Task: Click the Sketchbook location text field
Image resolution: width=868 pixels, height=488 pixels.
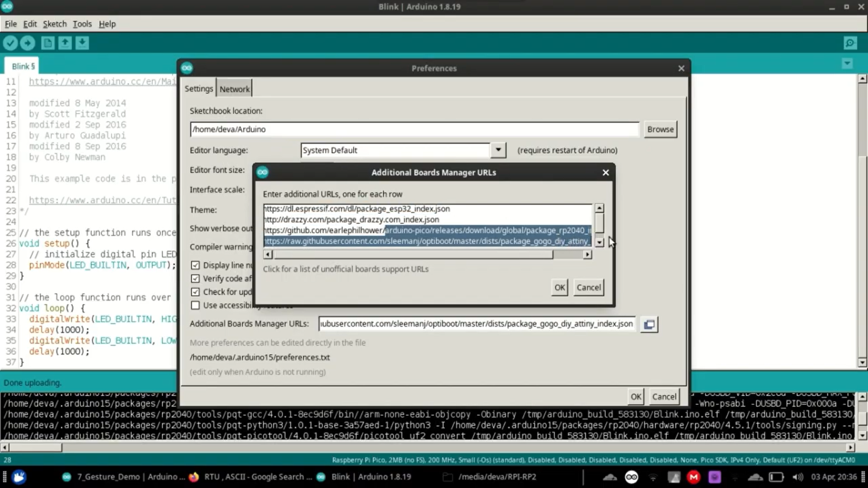Action: click(x=414, y=129)
